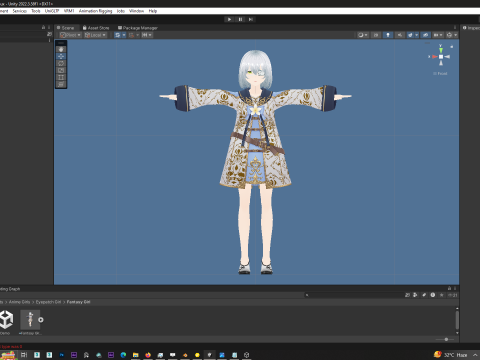Open the VRM1 menu
The height and width of the screenshot is (360, 480).
click(69, 11)
